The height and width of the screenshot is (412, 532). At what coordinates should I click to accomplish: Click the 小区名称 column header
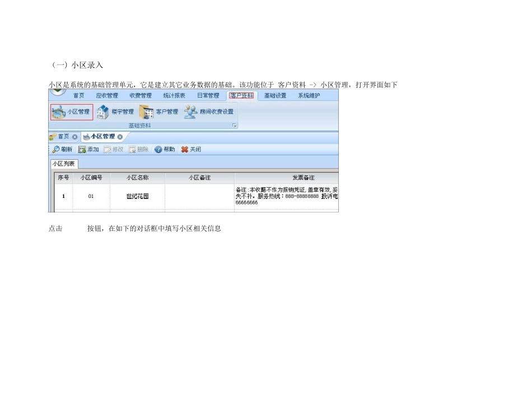click(137, 178)
